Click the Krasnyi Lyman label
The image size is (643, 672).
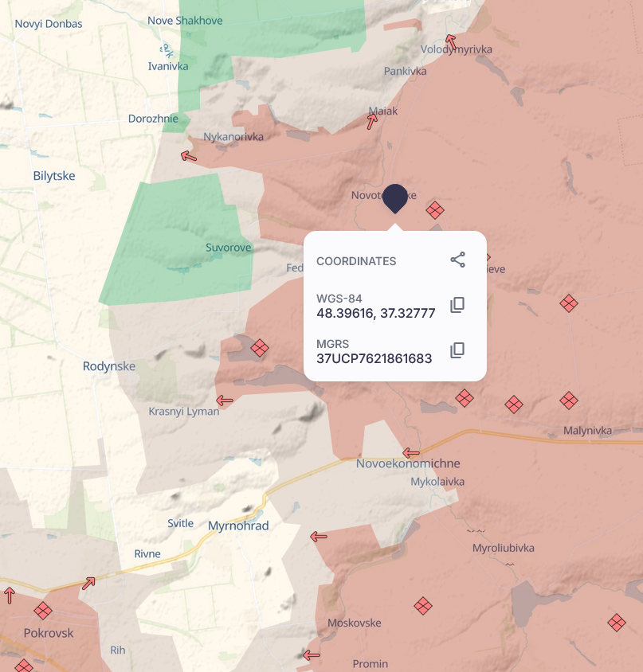click(x=183, y=412)
